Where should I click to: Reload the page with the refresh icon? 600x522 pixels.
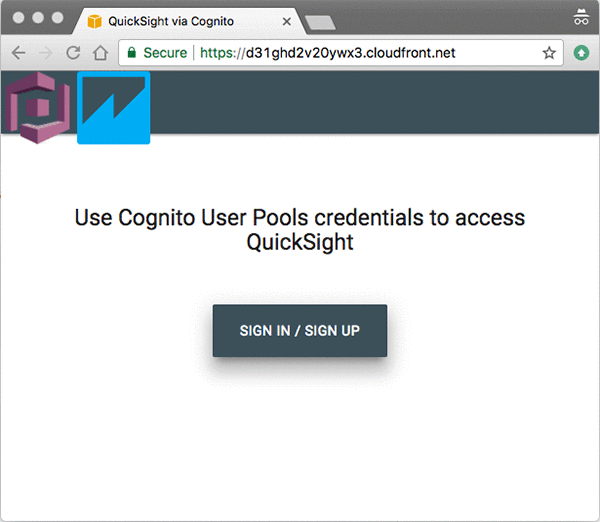tap(73, 53)
